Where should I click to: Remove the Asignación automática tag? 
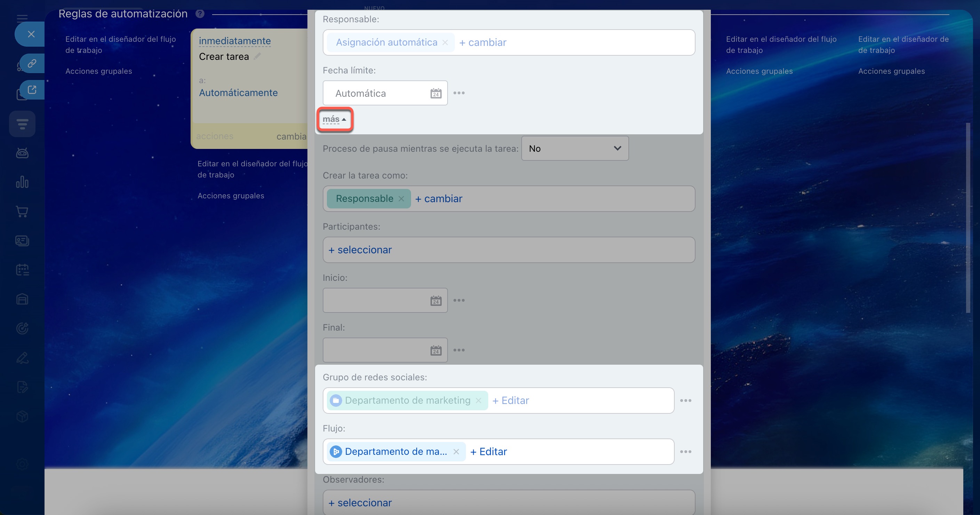pos(445,43)
